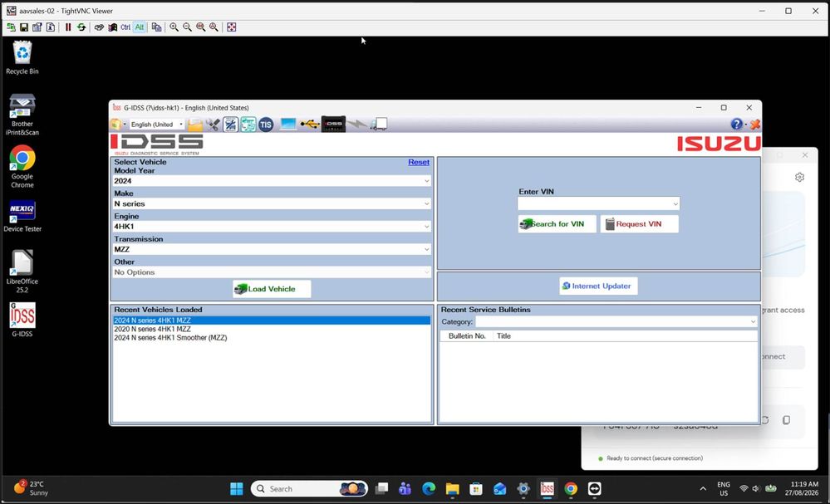Send Ctrl+Esc via TightVNC toolbar
The height and width of the screenshot is (504, 830).
click(112, 27)
